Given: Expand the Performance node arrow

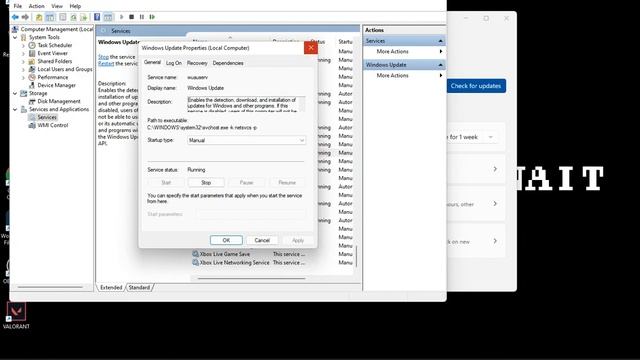Looking at the screenshot, I should coord(24,77).
